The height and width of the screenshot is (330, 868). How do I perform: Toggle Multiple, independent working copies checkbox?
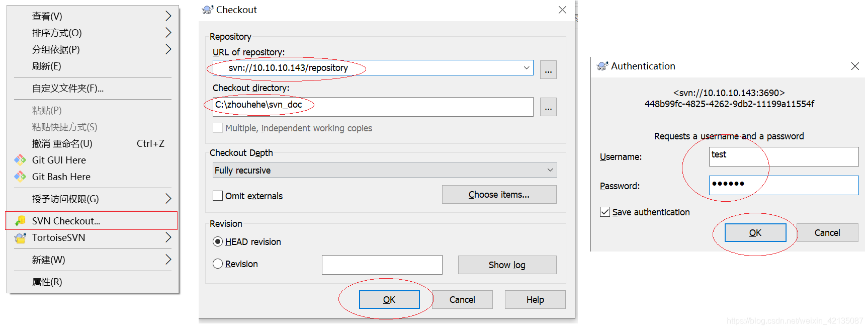tap(218, 128)
